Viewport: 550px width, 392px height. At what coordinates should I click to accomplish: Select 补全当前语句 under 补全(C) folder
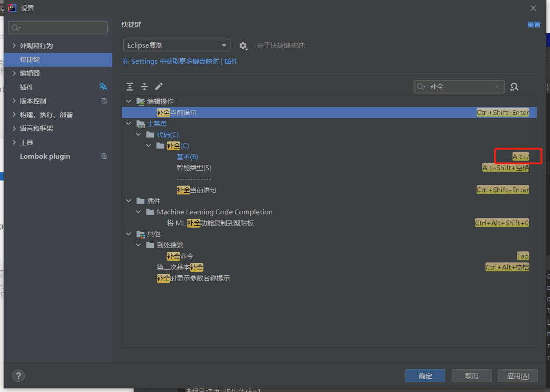[329, 190]
